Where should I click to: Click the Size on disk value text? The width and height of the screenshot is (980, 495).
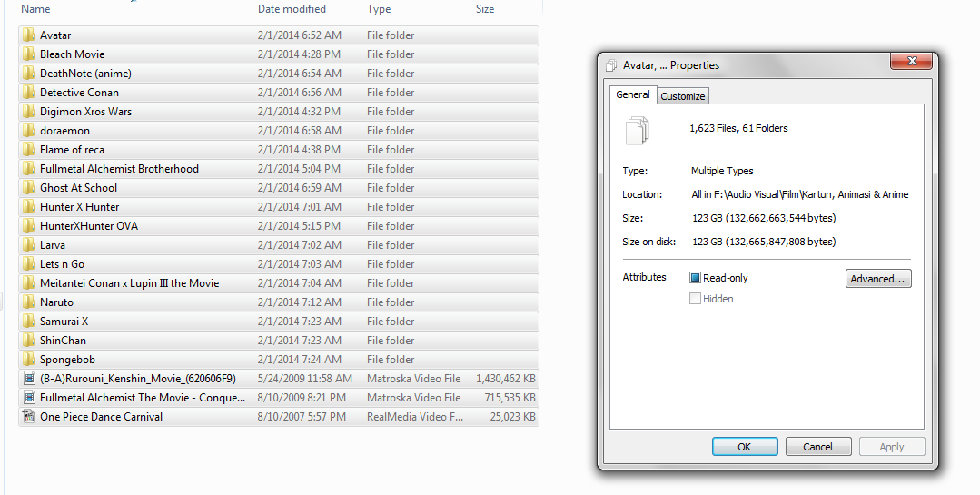tap(764, 242)
